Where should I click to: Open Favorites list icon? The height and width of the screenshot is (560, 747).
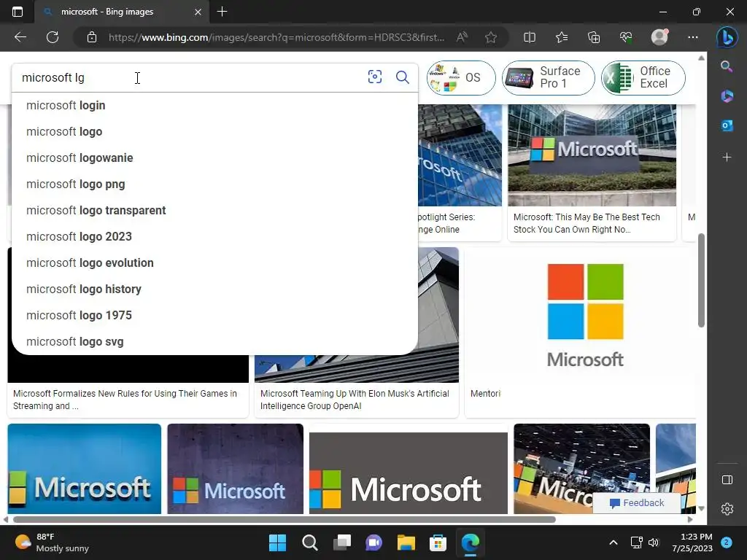[x=562, y=37]
